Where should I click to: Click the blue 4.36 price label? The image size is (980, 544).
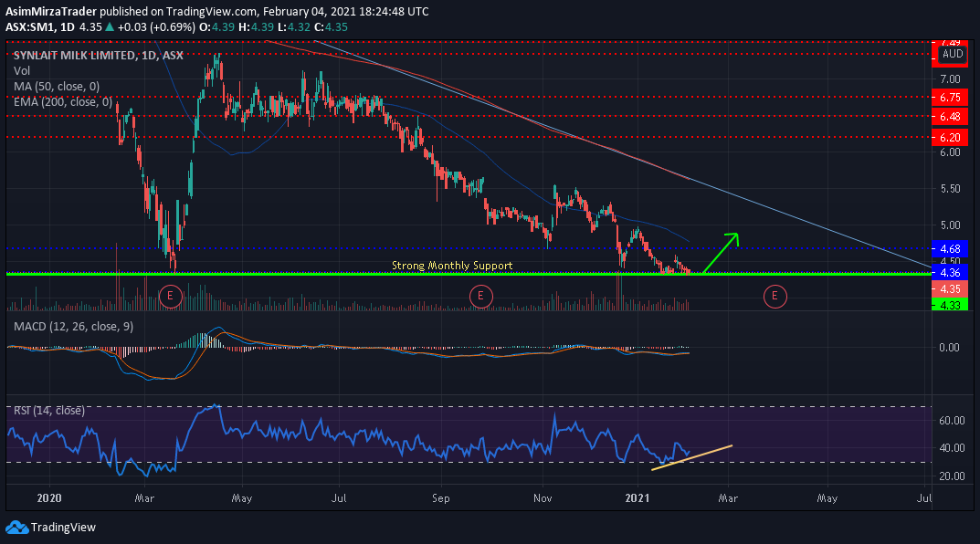point(949,272)
